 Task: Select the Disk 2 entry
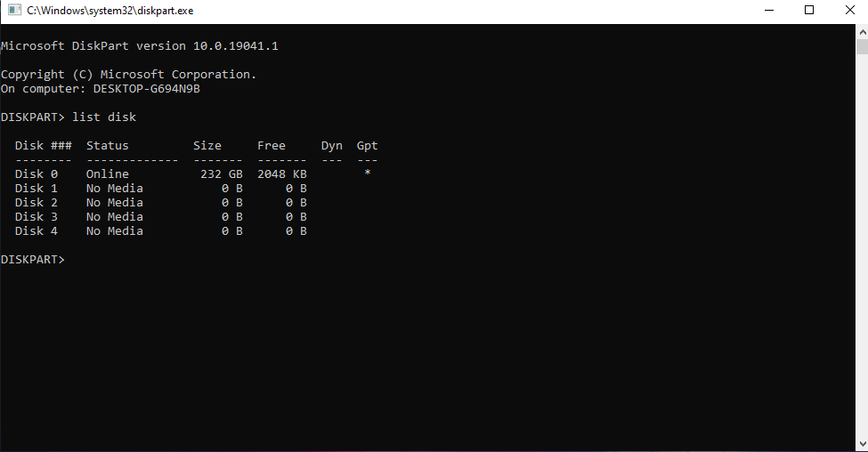pyautogui.click(x=37, y=203)
